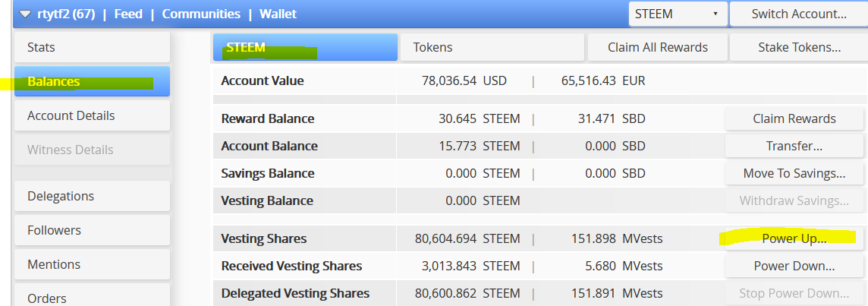
Task: Switch to the Tokens tab
Action: (491, 47)
